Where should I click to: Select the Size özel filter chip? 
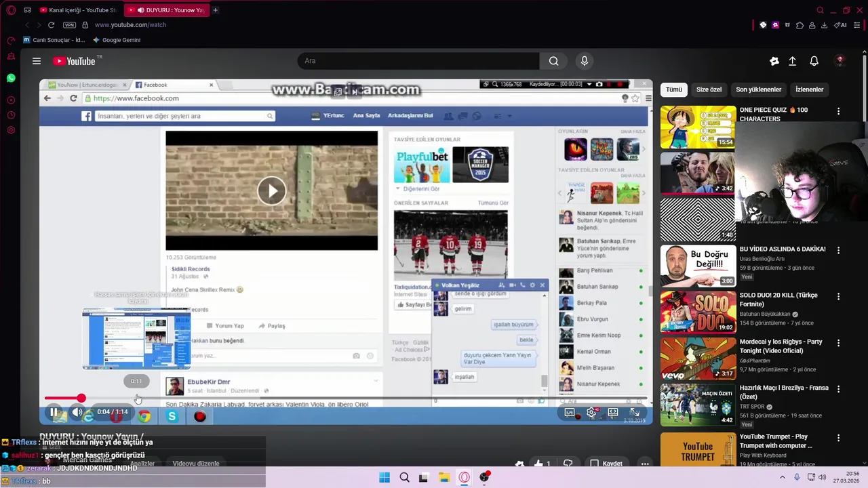(x=709, y=89)
